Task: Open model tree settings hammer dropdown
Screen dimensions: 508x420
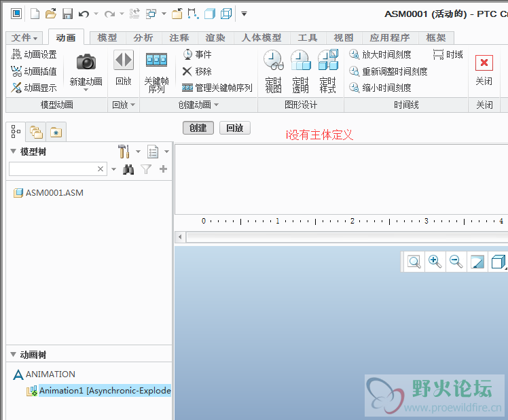Action: click(x=138, y=152)
